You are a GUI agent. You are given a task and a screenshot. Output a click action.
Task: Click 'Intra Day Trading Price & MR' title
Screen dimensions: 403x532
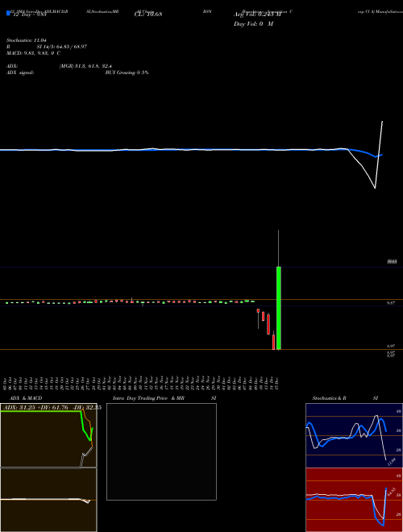(x=148, y=398)
